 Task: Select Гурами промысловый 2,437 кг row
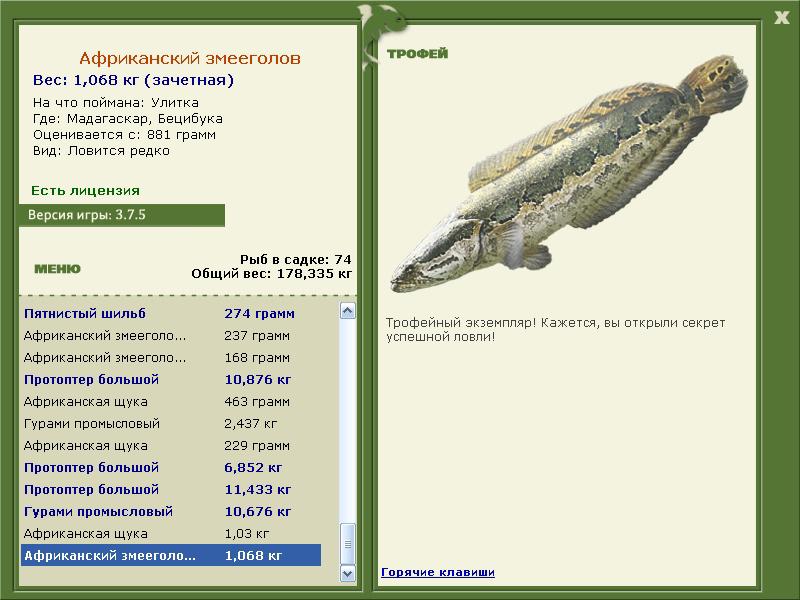tap(171, 423)
